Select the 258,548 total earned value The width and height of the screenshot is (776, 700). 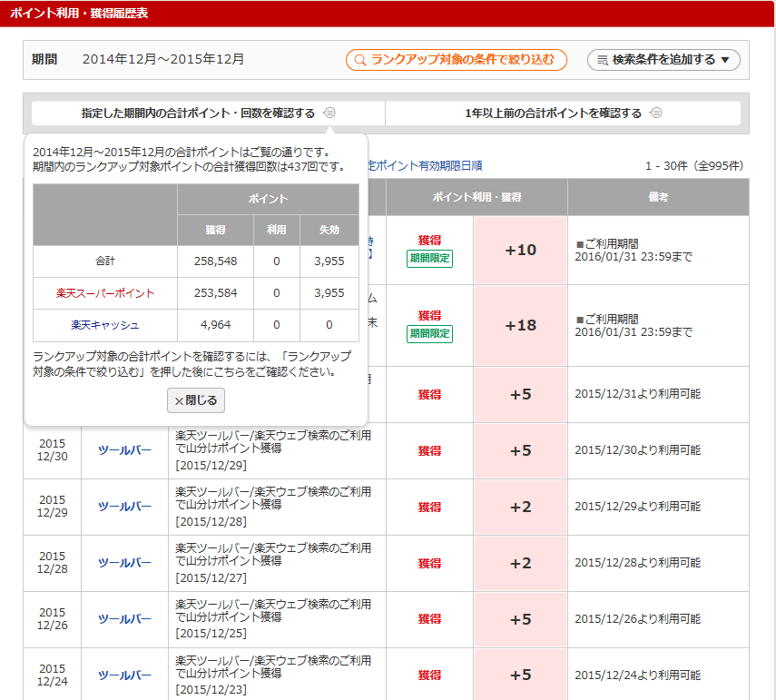click(215, 261)
